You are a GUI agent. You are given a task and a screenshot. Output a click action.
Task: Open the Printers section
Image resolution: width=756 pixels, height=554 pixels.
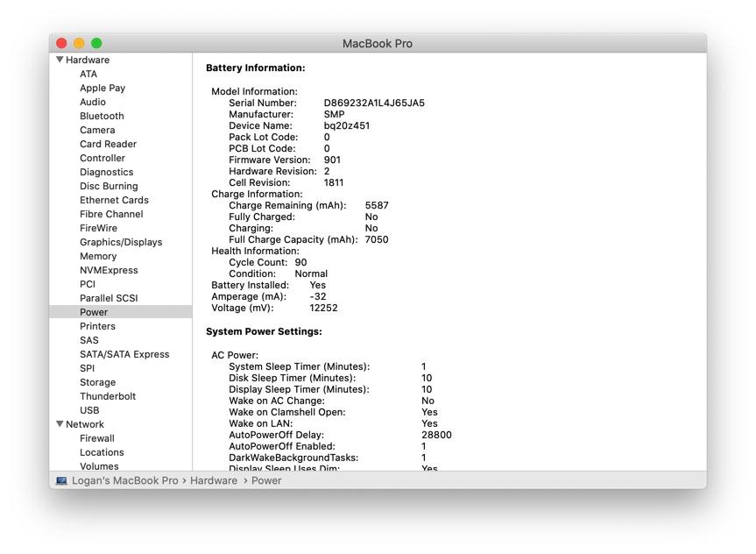tap(97, 326)
